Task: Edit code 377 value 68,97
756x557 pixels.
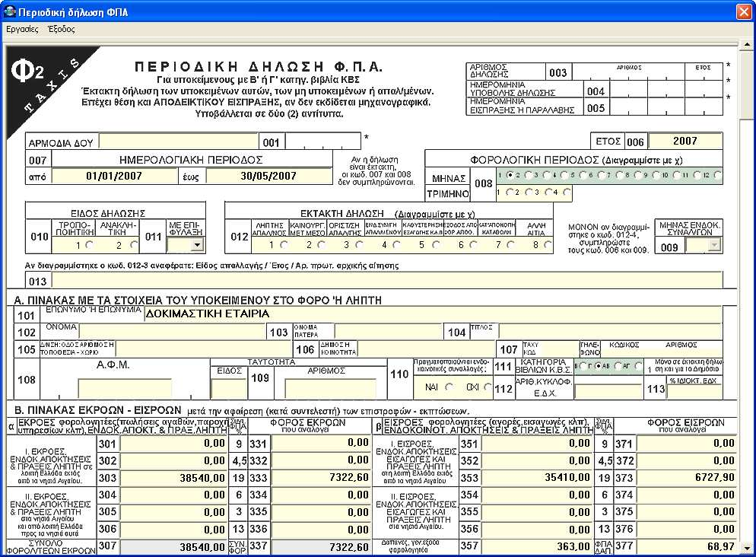Action: 687,546
